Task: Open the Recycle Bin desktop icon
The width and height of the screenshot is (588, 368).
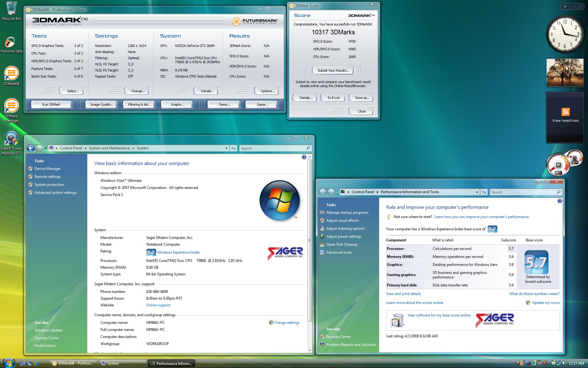Action: click(x=11, y=11)
